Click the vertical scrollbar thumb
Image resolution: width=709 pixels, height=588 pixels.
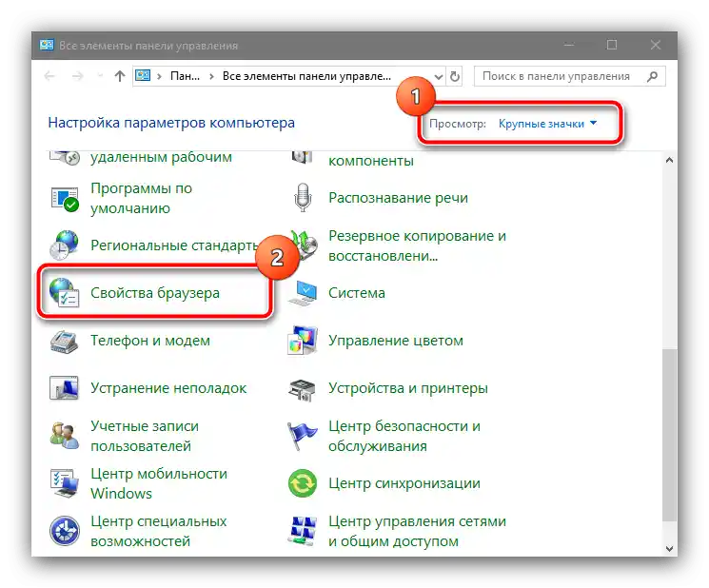669,434
